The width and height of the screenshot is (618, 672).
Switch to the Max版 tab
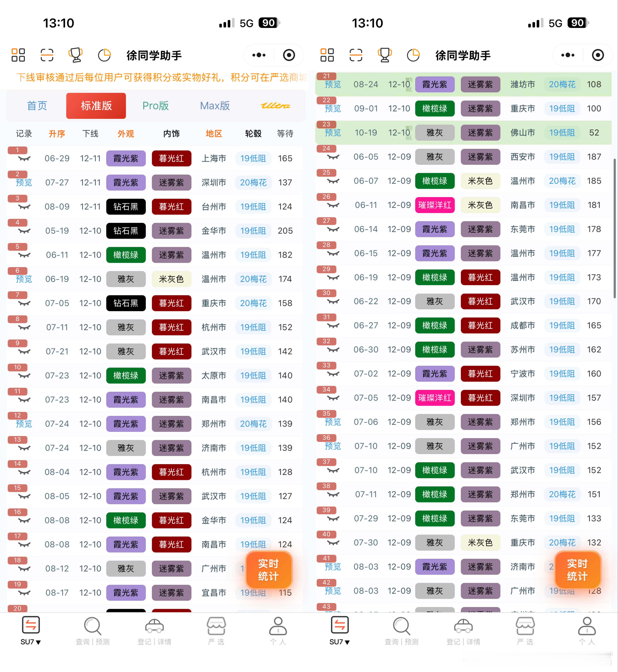215,106
